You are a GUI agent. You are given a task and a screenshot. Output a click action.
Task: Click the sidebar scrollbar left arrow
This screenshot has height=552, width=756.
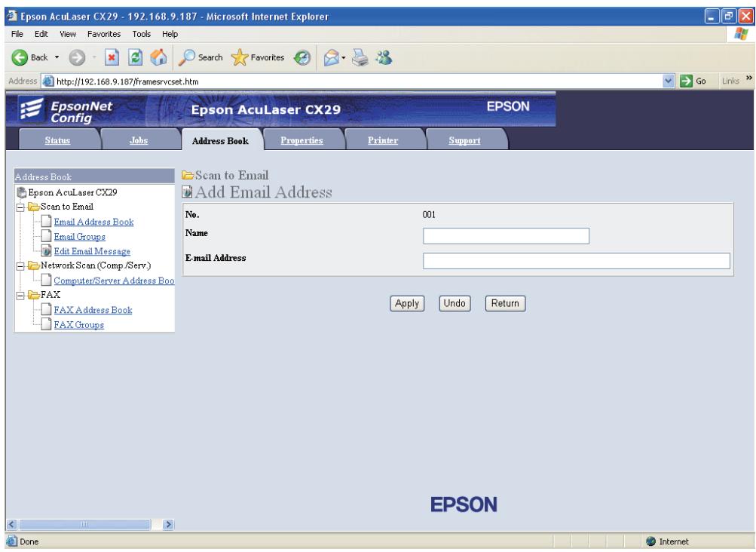tap(12, 525)
